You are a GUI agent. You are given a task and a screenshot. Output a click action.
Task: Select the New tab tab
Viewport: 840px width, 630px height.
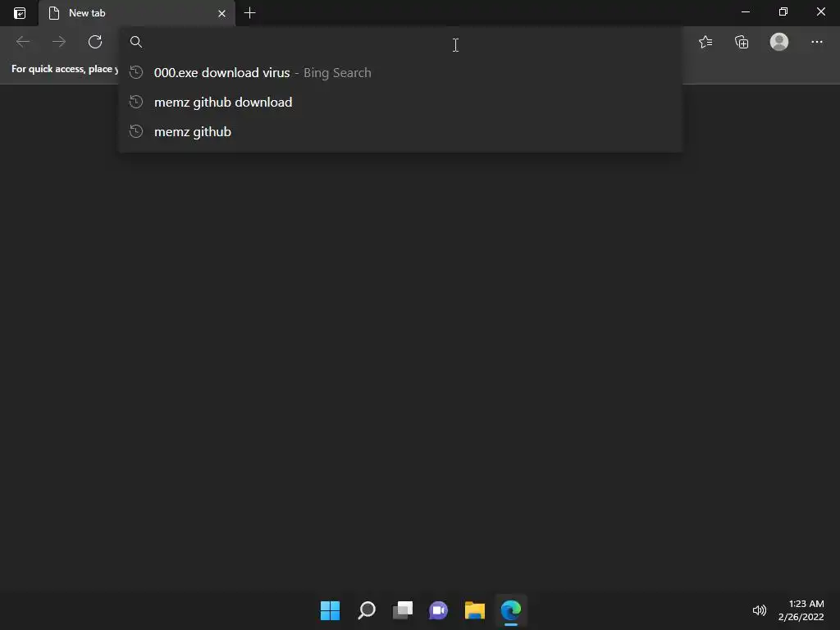click(x=137, y=13)
